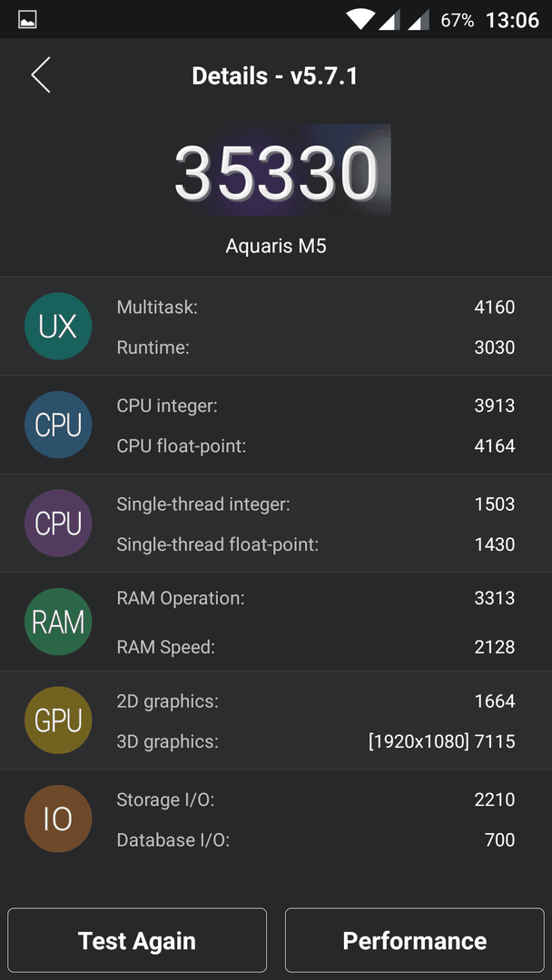
Task: Click the teal UX category icon
Action: coord(58,327)
